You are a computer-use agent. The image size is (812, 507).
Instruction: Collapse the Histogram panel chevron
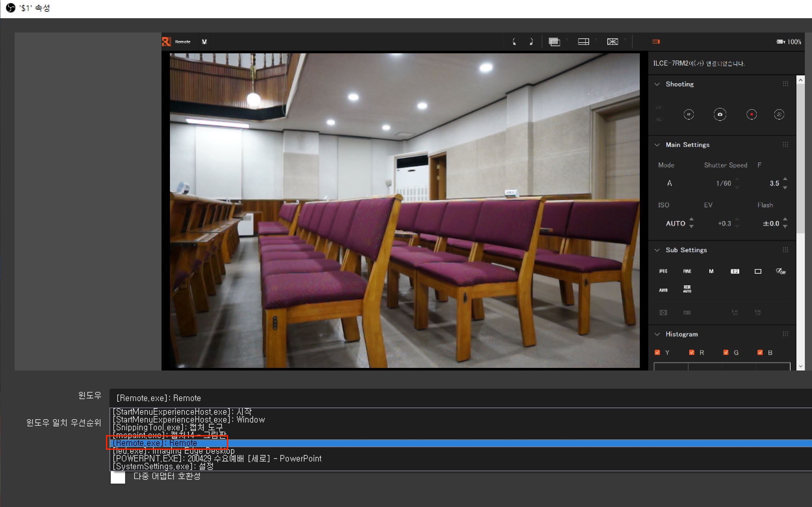[657, 334]
